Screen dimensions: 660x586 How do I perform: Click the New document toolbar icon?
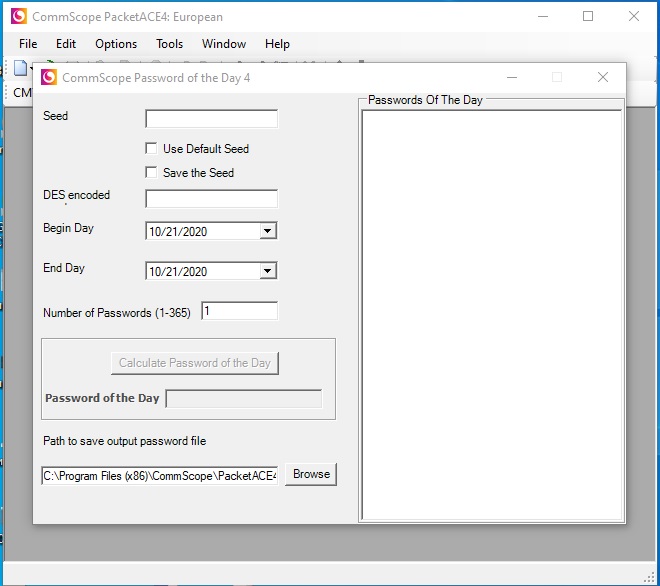20,68
